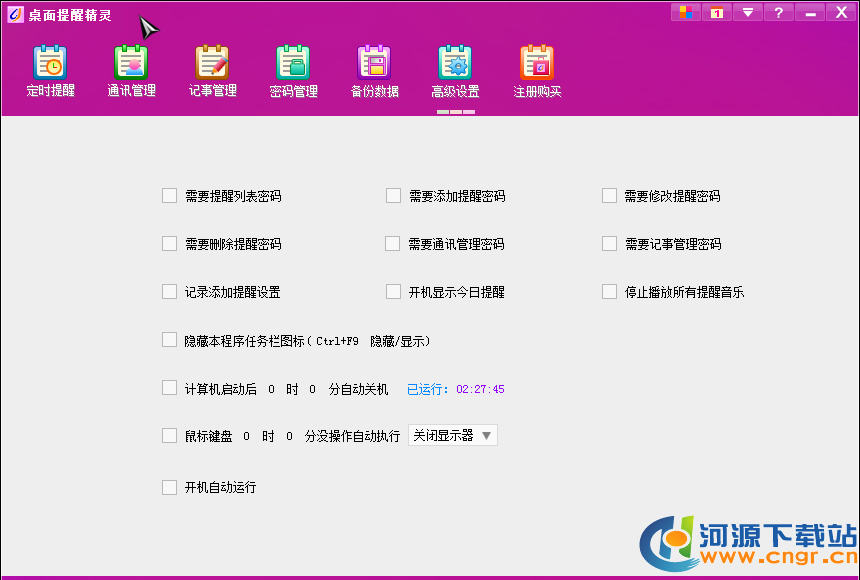Check 开机自动运行 option
The image size is (860, 580).
(169, 487)
